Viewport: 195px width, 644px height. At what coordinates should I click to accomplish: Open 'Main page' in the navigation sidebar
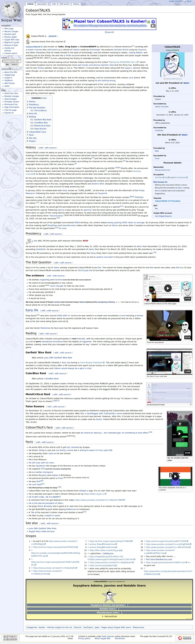[9, 28]
